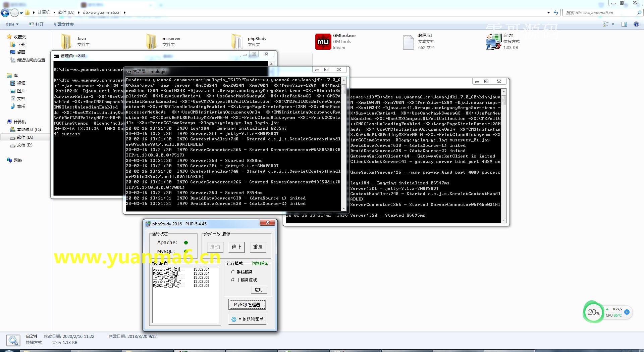Open the muserver folder icon
Screen dimensions: 644x352
tap(151, 41)
